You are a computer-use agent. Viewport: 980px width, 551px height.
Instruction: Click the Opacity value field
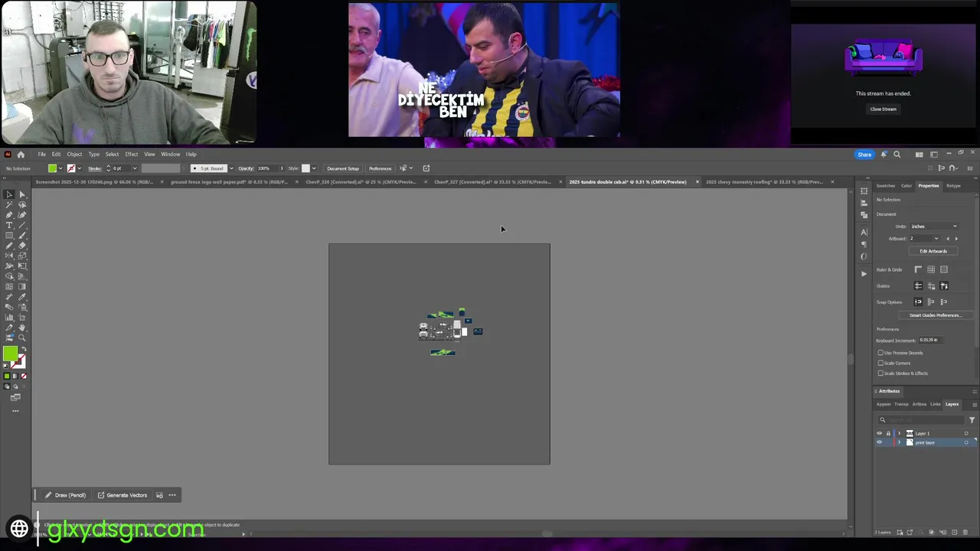coord(266,168)
